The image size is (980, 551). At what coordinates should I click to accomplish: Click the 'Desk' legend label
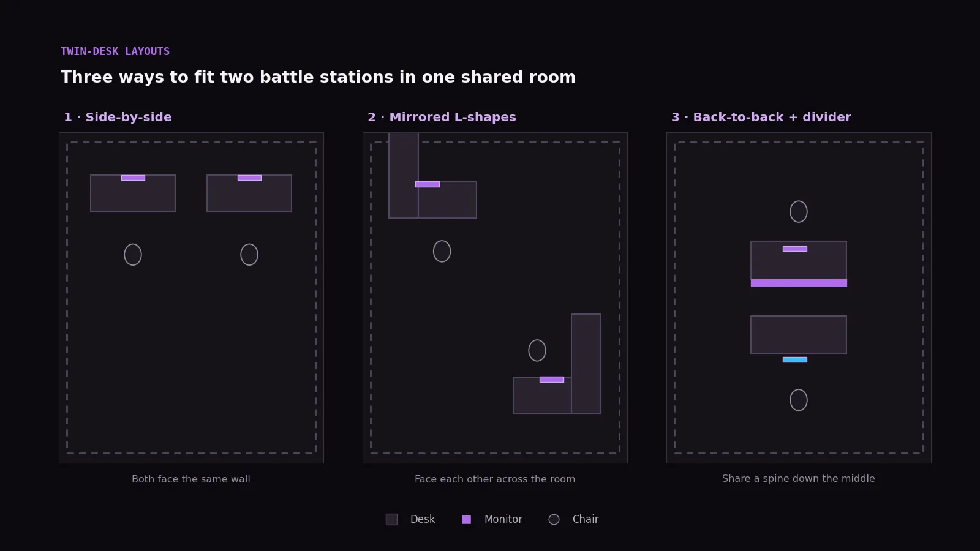tap(423, 519)
